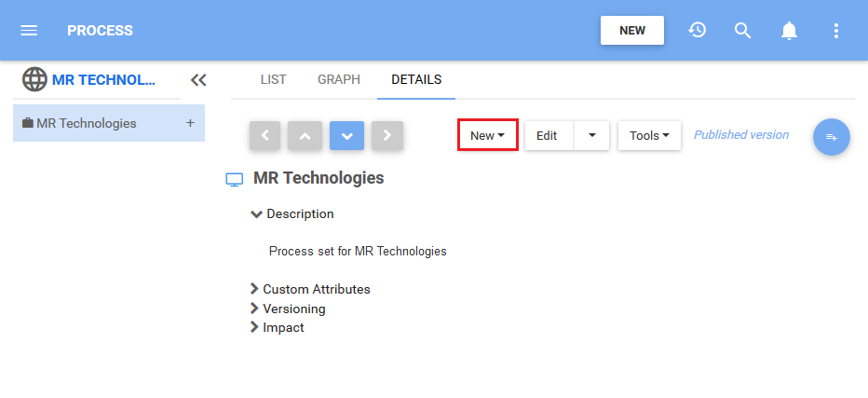Viewport: 868px width, 398px height.
Task: Click plus icon next to MR Technologies
Action: (x=190, y=123)
